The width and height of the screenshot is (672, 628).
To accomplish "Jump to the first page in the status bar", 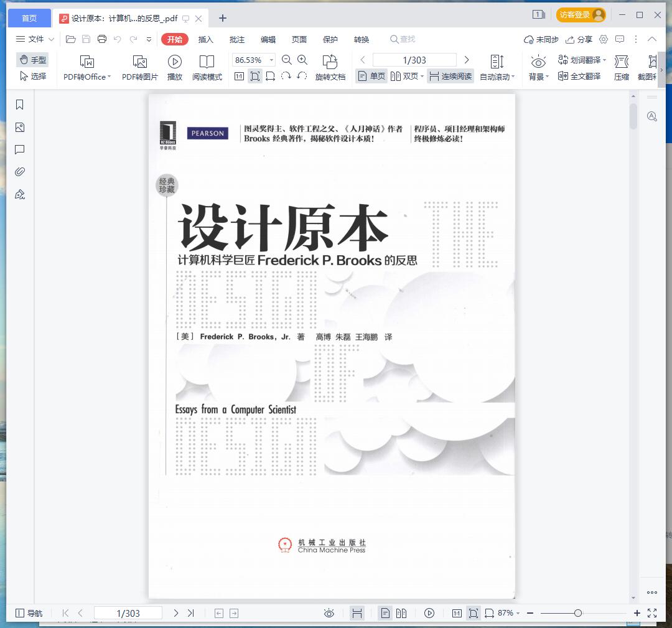I will (x=65, y=613).
